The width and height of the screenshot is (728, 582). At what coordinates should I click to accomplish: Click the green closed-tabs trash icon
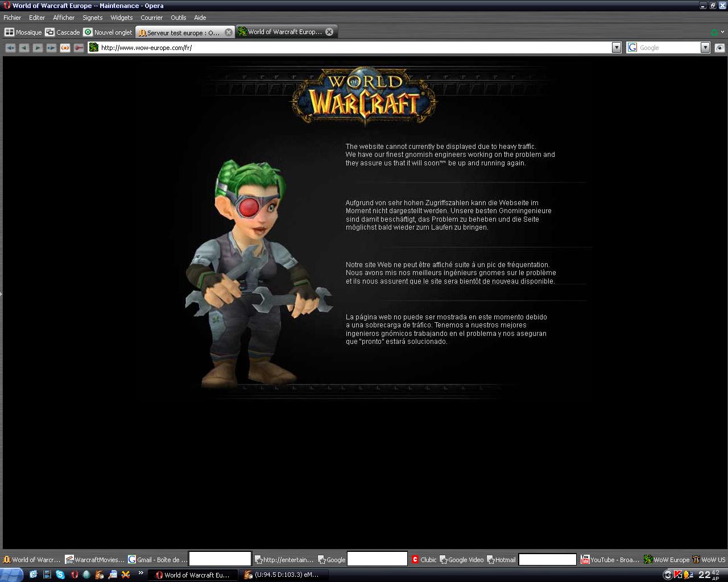point(714,32)
